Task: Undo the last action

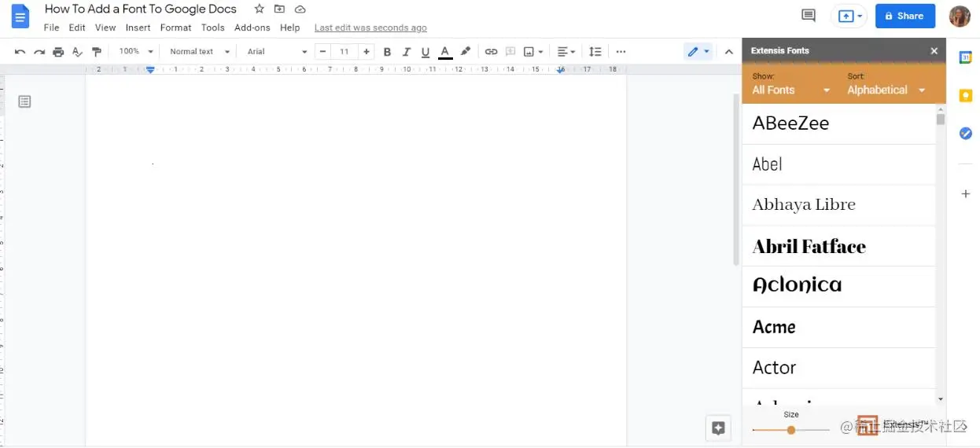Action: pos(20,52)
